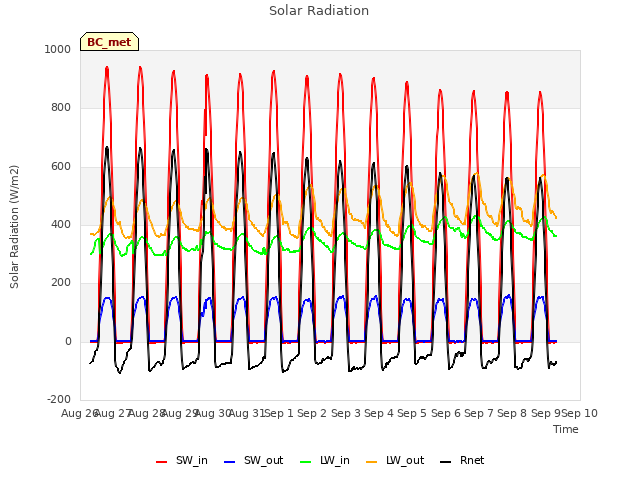Click the 600 y-axis tick label
Viewport: 640px width, 480px height.
click(61, 167)
